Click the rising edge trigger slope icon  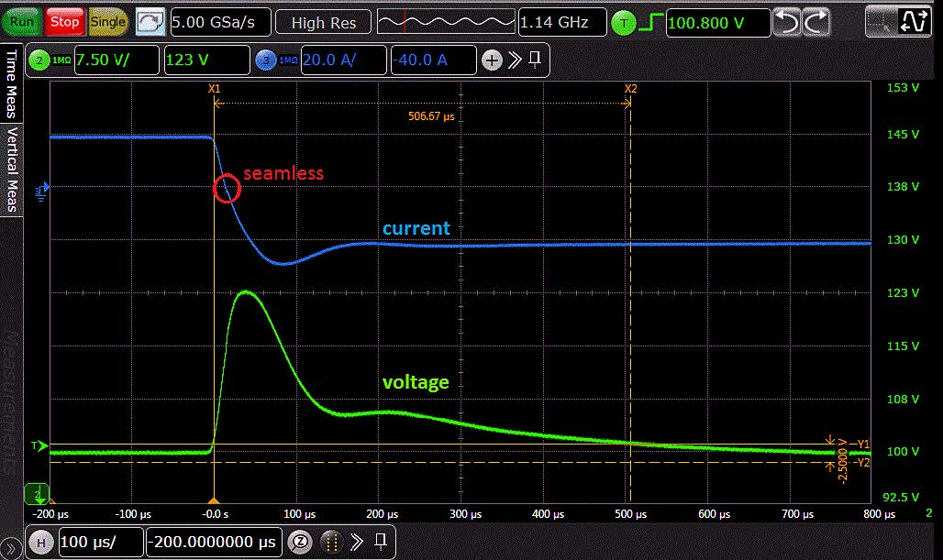pyautogui.click(x=651, y=23)
